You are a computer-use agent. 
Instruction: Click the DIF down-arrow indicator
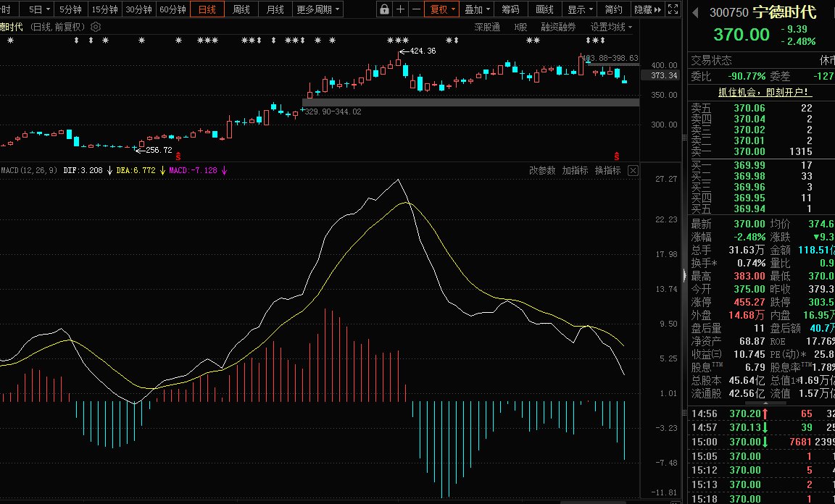point(109,170)
